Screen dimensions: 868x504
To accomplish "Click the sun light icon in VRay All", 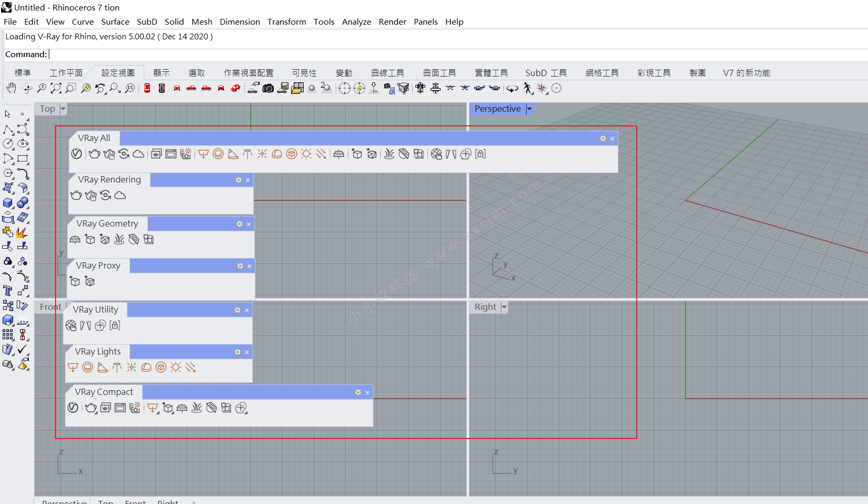I will click(306, 154).
